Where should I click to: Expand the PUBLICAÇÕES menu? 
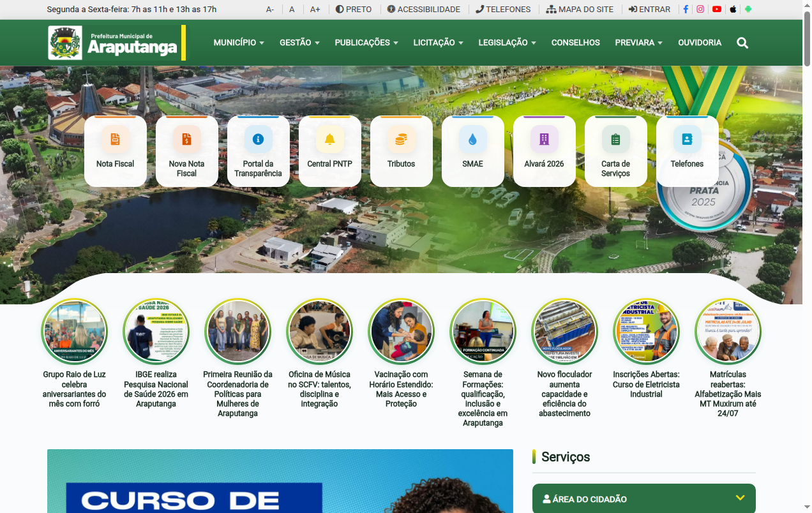pyautogui.click(x=366, y=43)
